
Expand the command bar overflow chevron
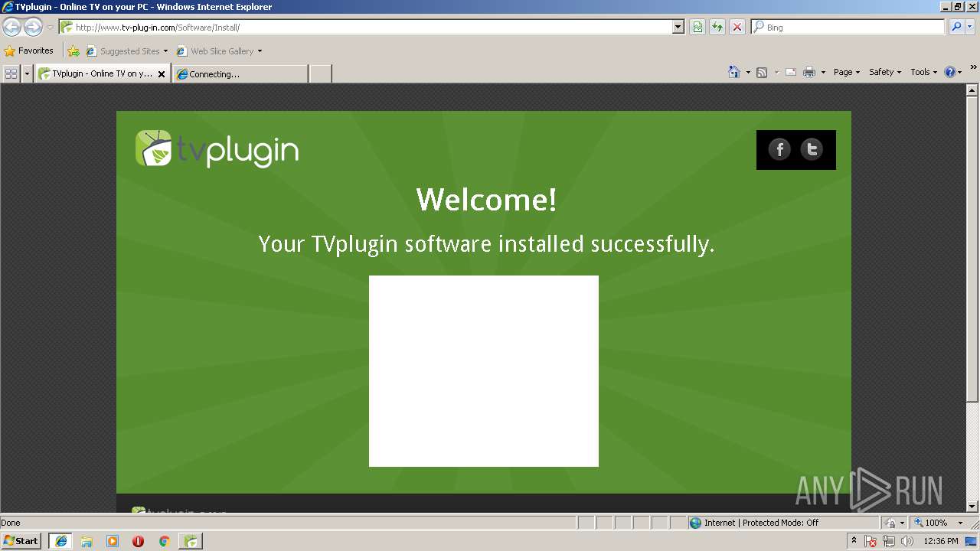tap(974, 68)
